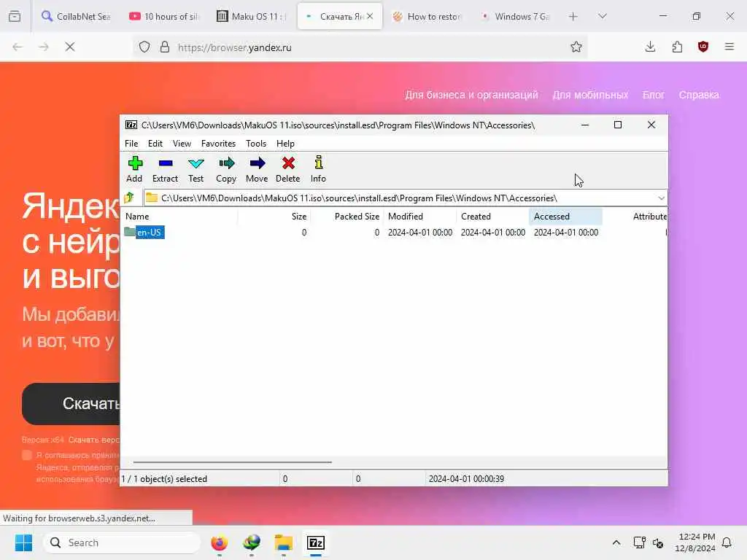747x560 pixels.
Task: Switch to the CollabNet Search browser tab
Action: click(x=76, y=17)
